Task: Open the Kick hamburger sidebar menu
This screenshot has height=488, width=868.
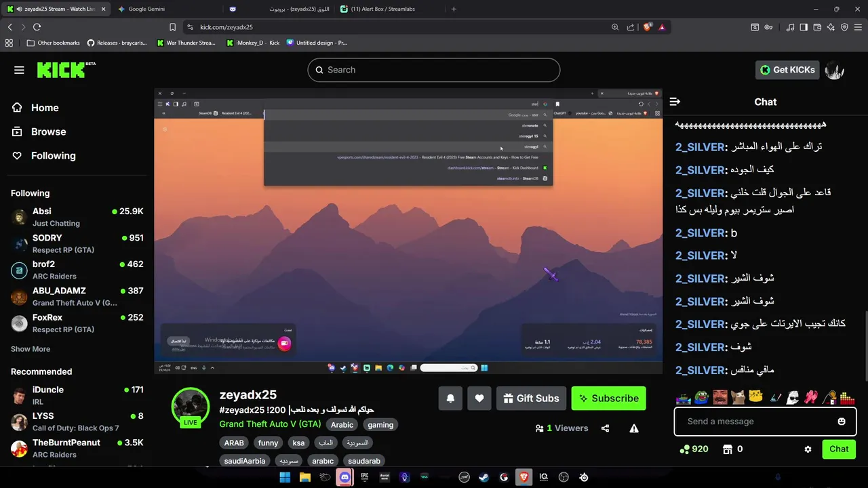Action: [19, 70]
